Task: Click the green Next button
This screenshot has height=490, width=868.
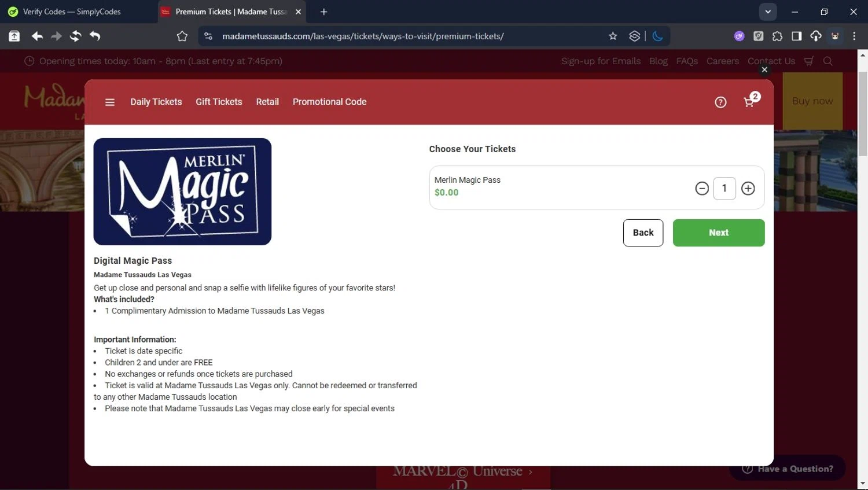Action: pyautogui.click(x=719, y=233)
